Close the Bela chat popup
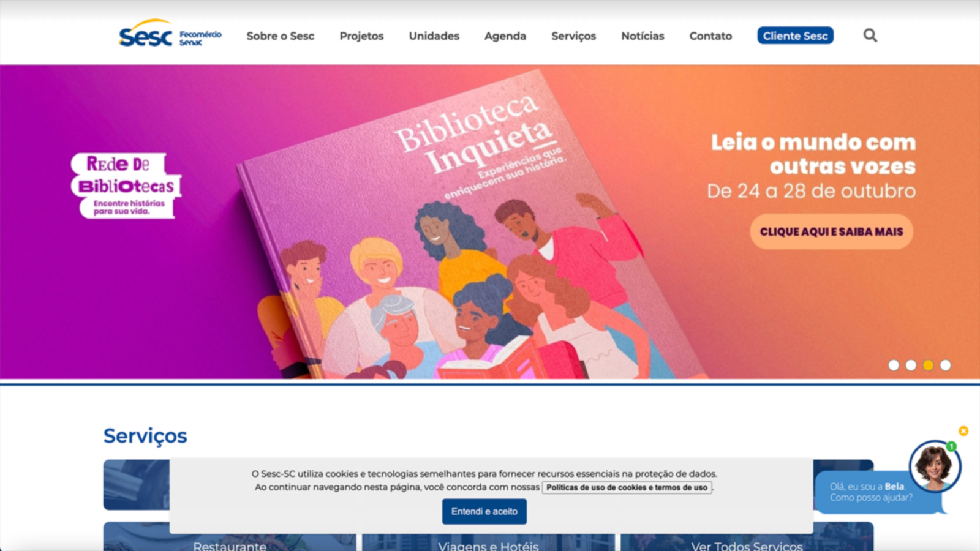The height and width of the screenshot is (551, 980). [963, 431]
